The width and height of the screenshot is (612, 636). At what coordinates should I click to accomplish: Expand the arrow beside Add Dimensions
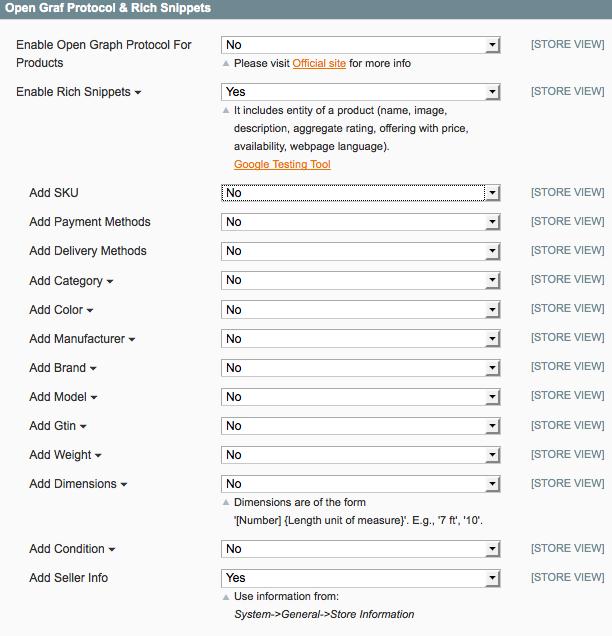click(x=124, y=485)
